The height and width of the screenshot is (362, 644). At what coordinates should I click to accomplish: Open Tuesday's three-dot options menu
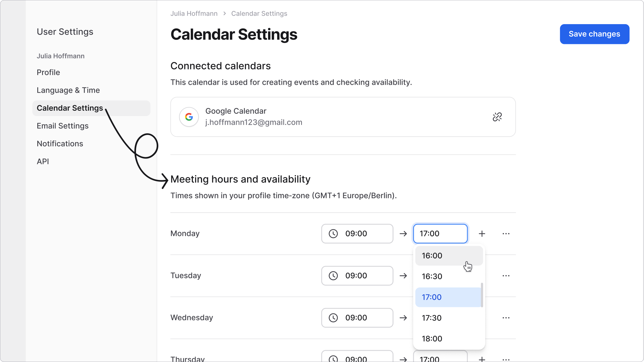click(x=506, y=276)
